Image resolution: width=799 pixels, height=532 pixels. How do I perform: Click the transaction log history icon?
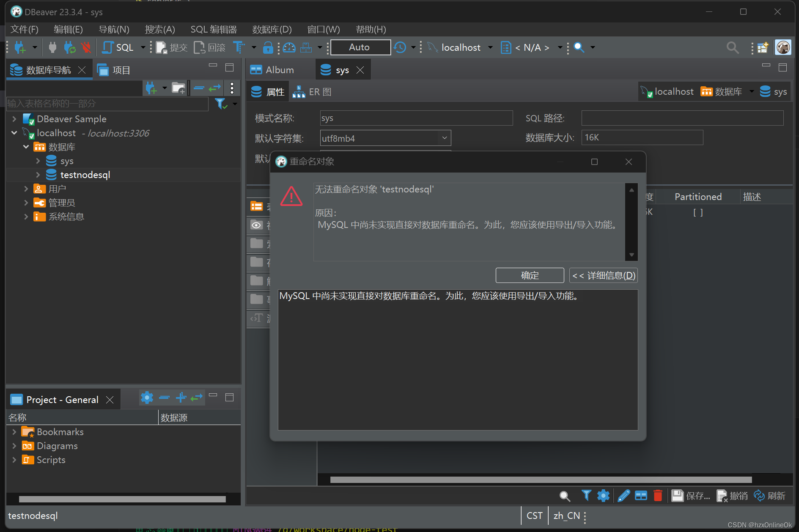pos(400,47)
